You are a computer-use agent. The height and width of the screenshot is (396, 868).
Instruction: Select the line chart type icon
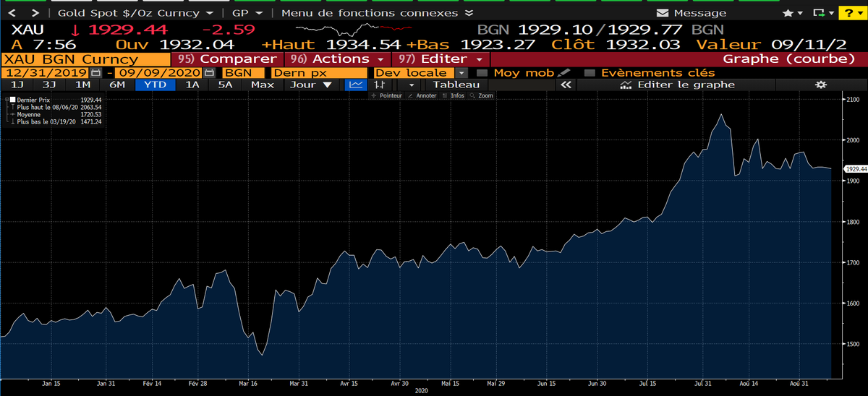(355, 85)
